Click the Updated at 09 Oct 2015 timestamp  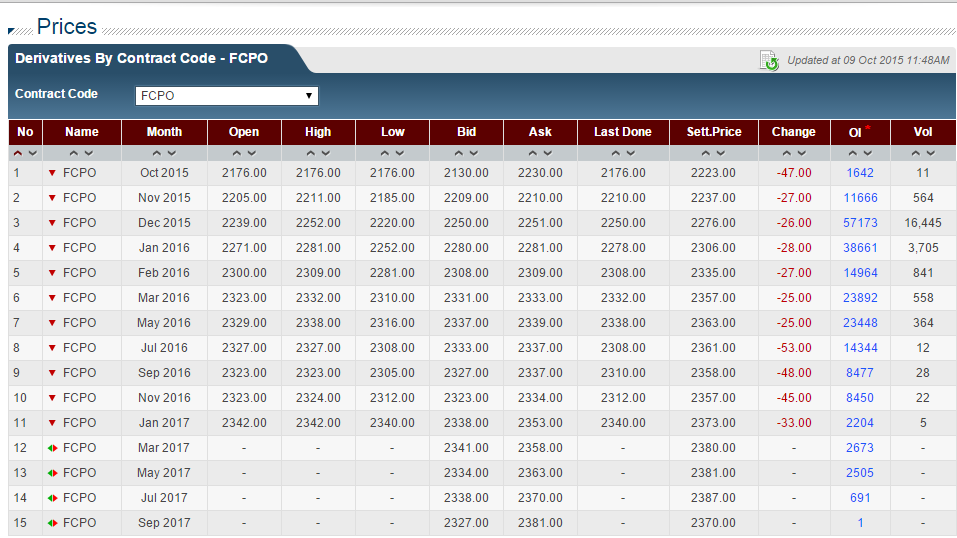click(868, 60)
